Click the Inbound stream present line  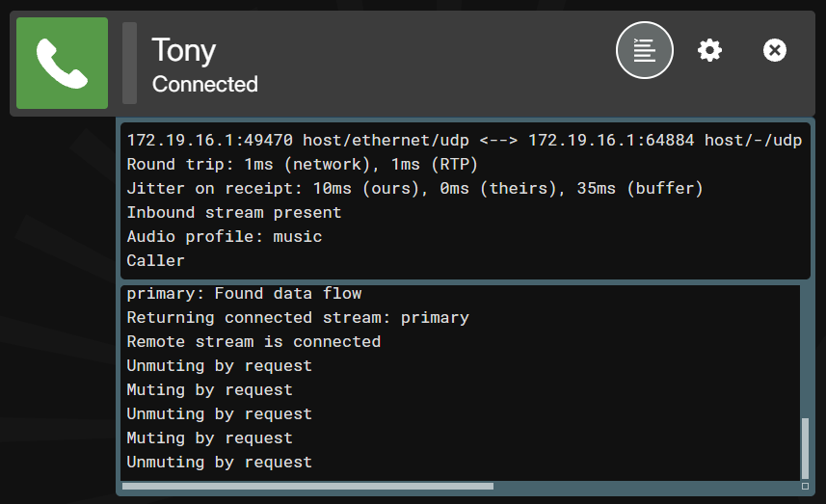click(234, 213)
